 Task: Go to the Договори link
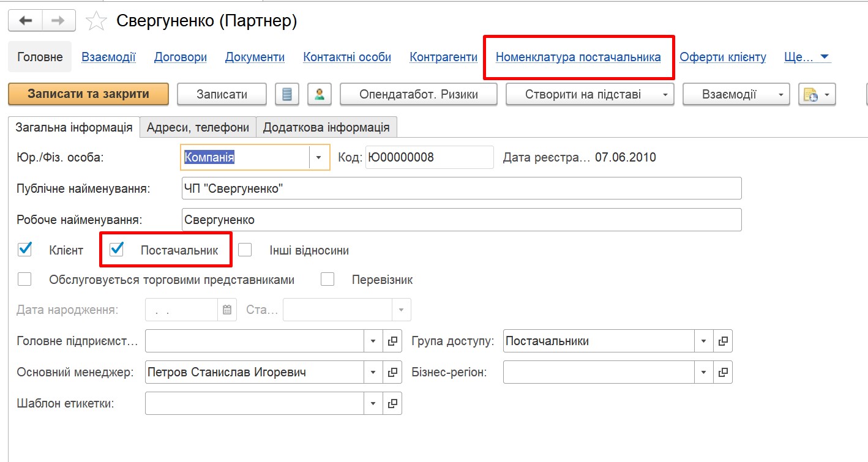pos(181,57)
